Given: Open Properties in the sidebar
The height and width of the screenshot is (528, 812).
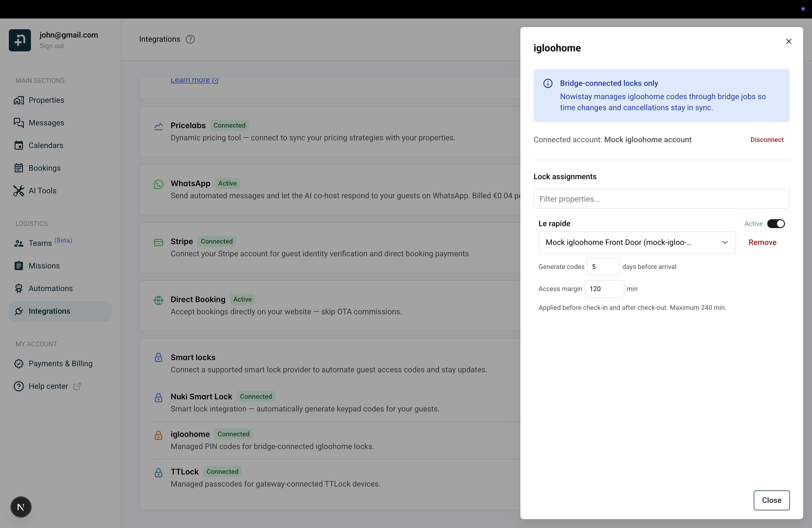Looking at the screenshot, I should 46,100.
